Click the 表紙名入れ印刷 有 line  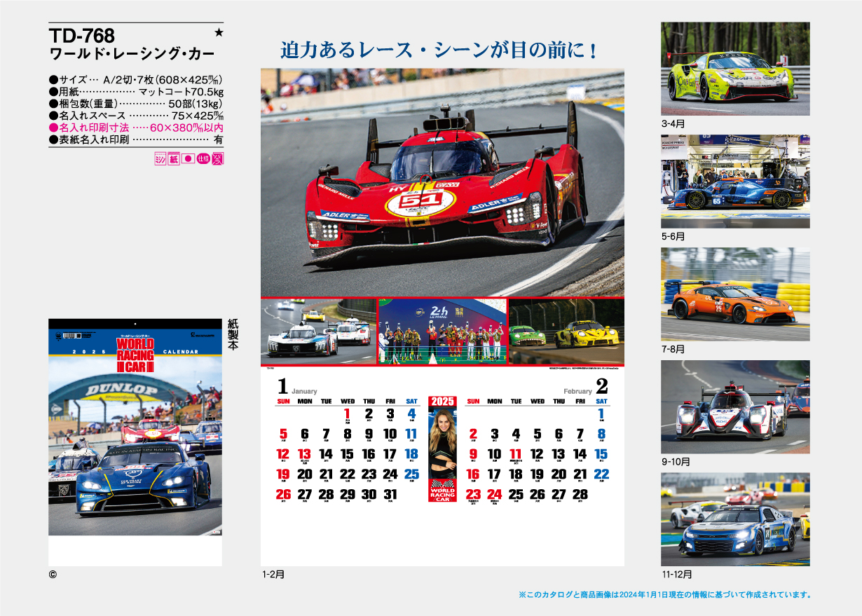coord(136,139)
